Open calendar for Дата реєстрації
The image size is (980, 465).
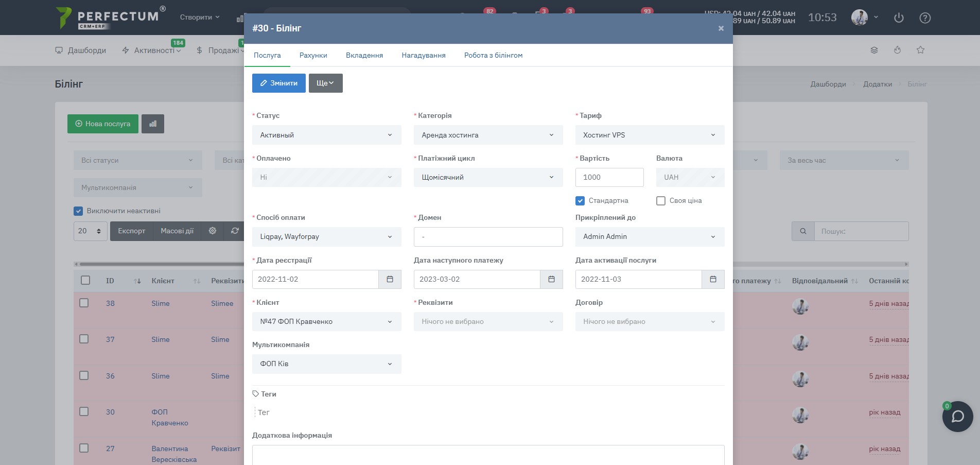[x=390, y=279]
